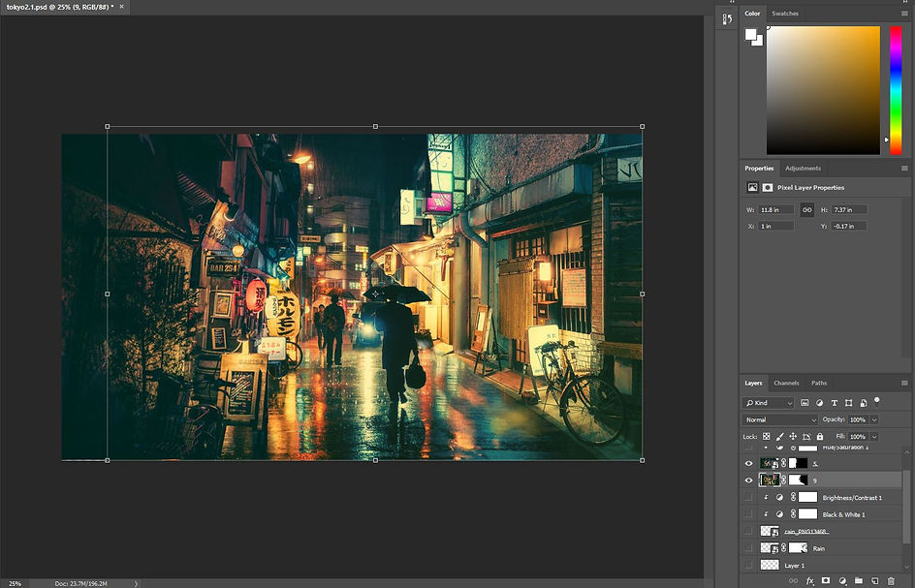915x588 pixels.
Task: Click the background color swatch
Action: point(758,42)
